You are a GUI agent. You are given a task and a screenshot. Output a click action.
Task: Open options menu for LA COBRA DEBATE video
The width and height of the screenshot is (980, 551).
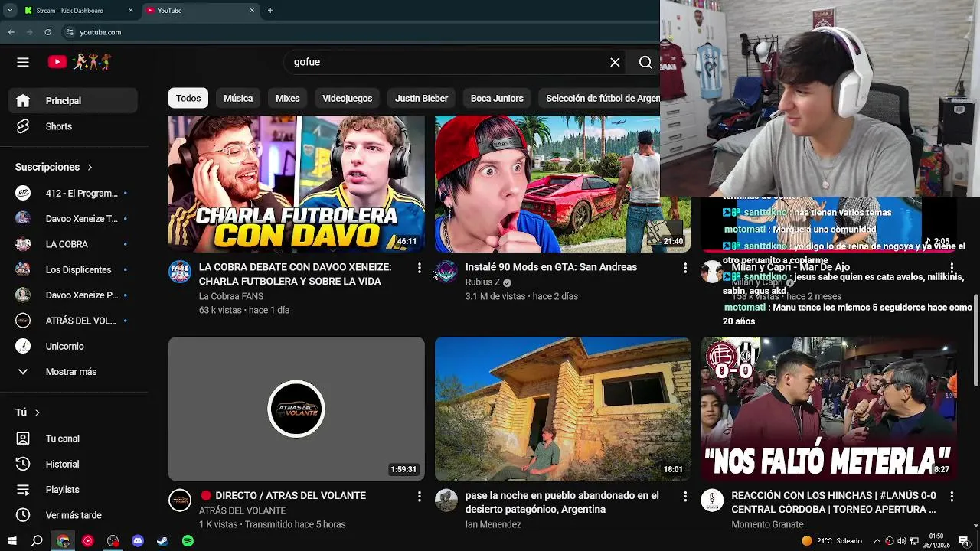[x=419, y=268]
